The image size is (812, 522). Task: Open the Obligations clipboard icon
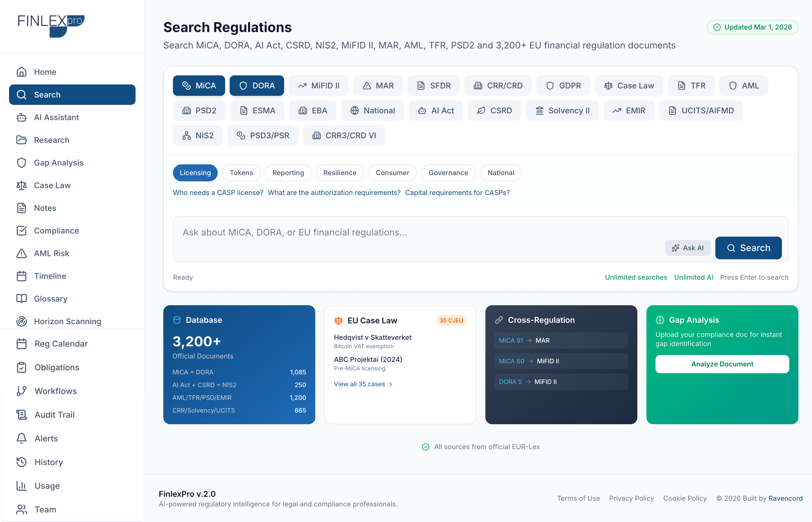(21, 368)
